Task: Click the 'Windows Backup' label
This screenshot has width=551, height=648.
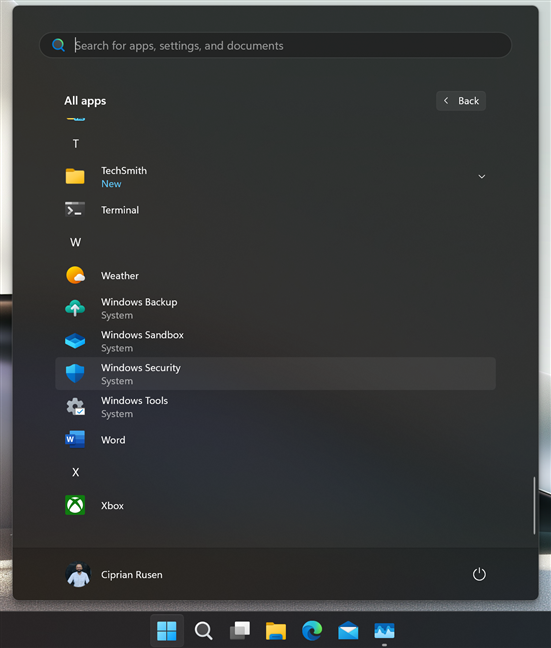Action: [139, 302]
